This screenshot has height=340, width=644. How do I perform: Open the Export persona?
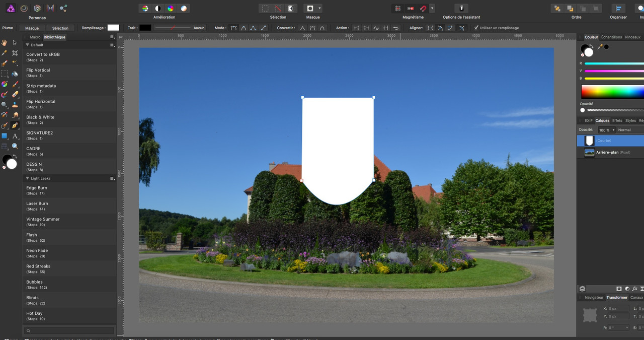pyautogui.click(x=63, y=8)
